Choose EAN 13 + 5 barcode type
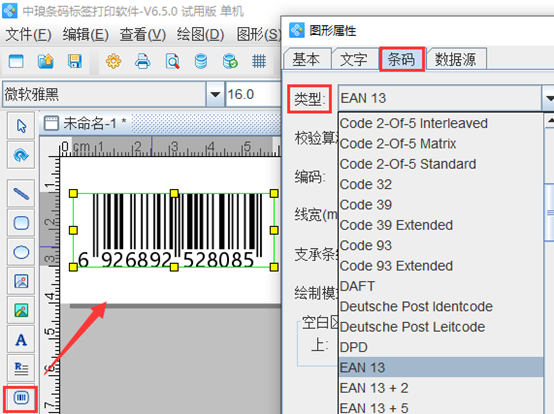This screenshot has height=414, width=554. [x=441, y=407]
